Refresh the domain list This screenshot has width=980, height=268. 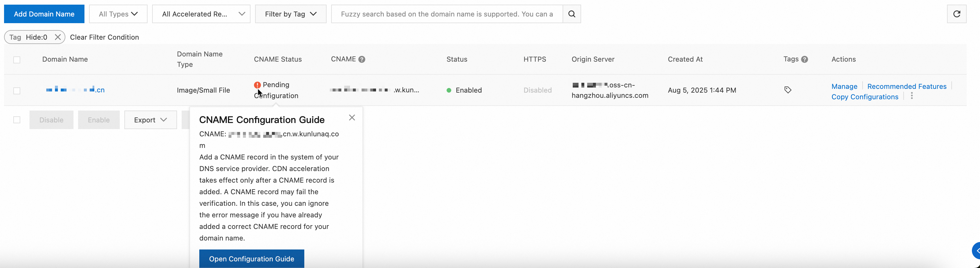[956, 14]
